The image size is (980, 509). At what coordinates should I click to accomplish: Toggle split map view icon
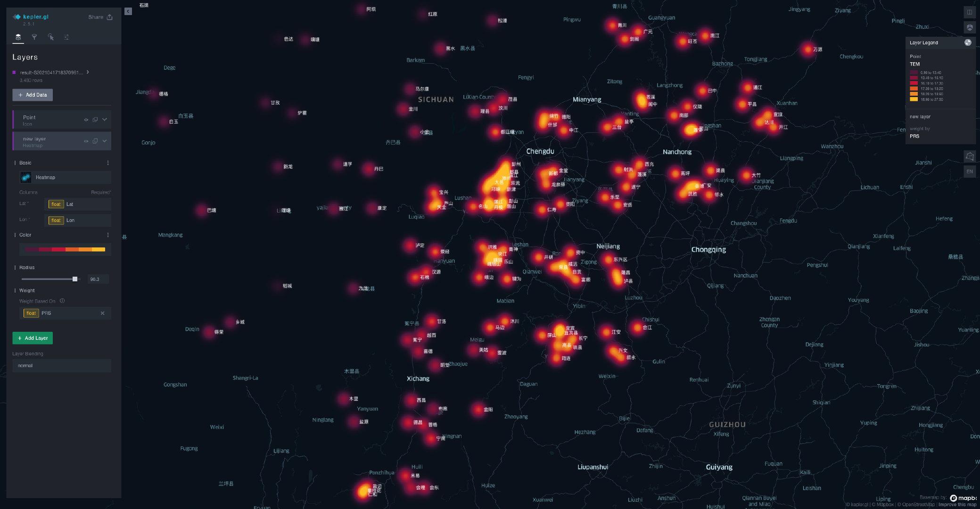pos(969,12)
